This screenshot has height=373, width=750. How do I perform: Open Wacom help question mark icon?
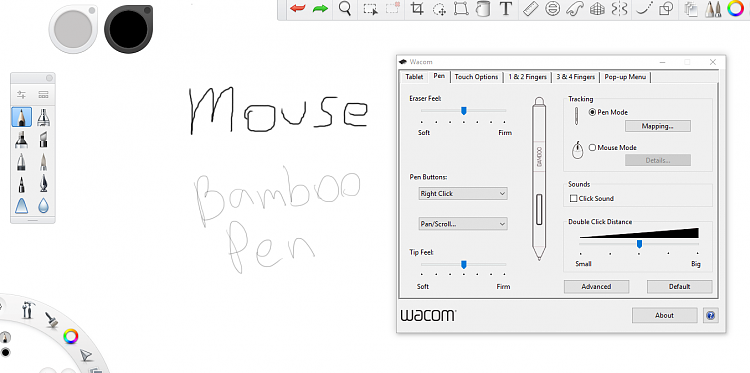(x=710, y=316)
